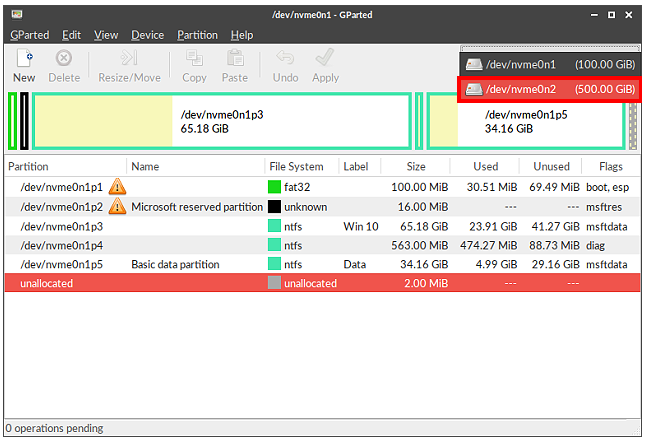Select the /dev/nvme0n1p3 partition row
This screenshot has height=443, width=645.
pyautogui.click(x=322, y=226)
